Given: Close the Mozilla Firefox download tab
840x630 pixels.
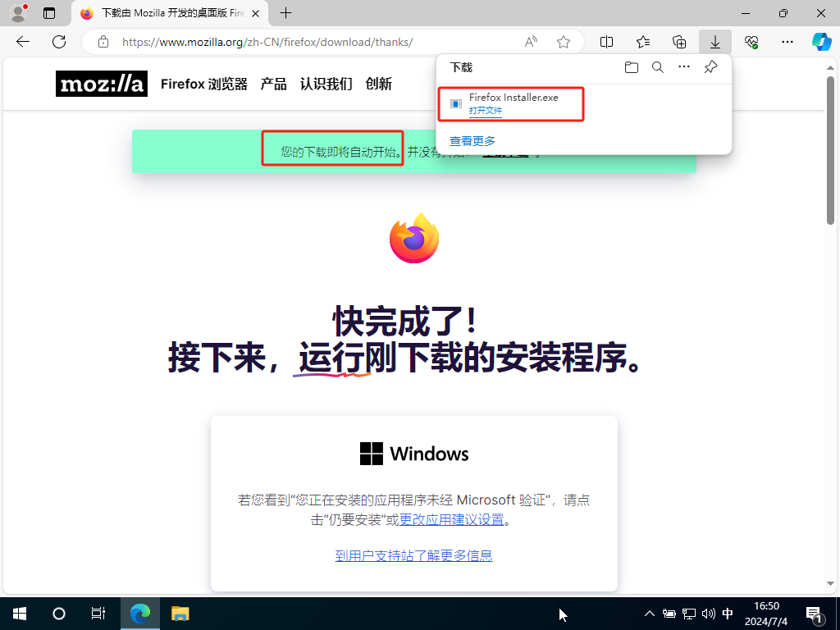Looking at the screenshot, I should (256, 13).
